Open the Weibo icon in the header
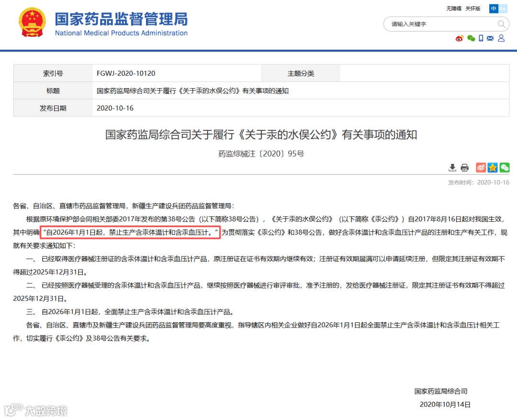The height and width of the screenshot is (420, 517). coord(459,38)
